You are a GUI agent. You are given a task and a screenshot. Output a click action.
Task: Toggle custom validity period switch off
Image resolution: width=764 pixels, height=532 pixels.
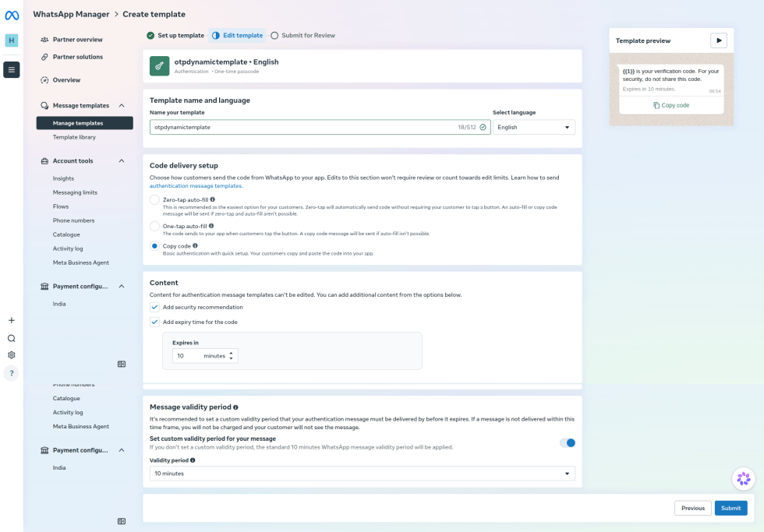(x=568, y=443)
